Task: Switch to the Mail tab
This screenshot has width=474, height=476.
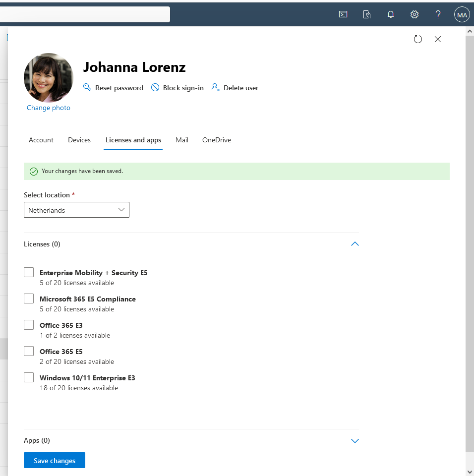Action: 182,140
